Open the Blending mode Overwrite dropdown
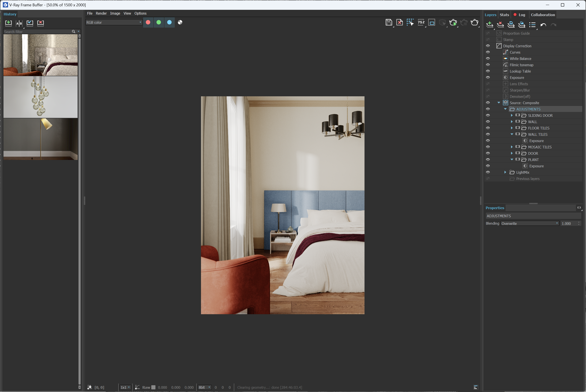The image size is (586, 392). tap(530, 224)
